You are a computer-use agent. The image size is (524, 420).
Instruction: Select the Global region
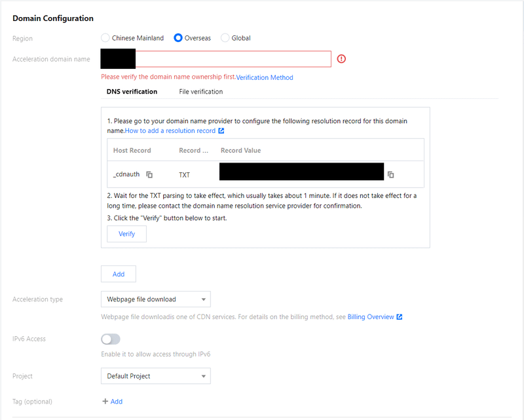[225, 38]
